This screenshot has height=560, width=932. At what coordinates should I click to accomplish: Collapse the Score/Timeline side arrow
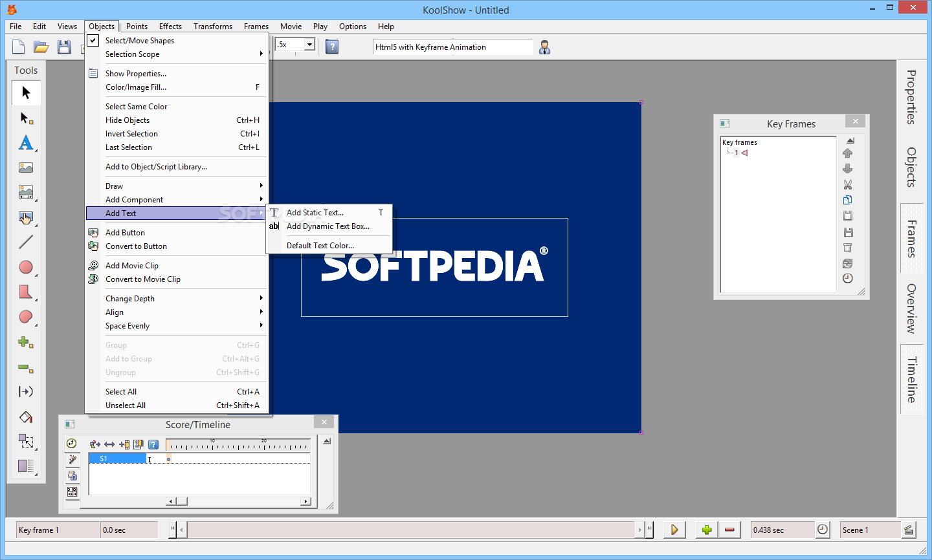point(327,441)
